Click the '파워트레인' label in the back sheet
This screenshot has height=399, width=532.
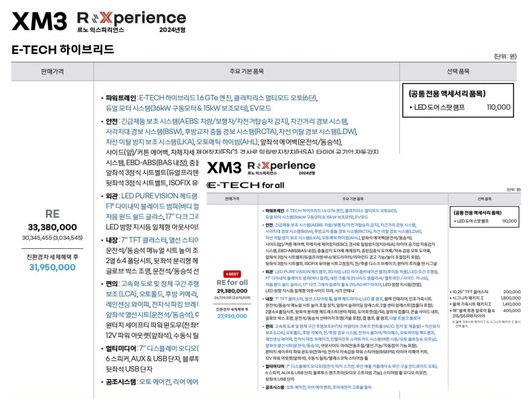(x=121, y=98)
